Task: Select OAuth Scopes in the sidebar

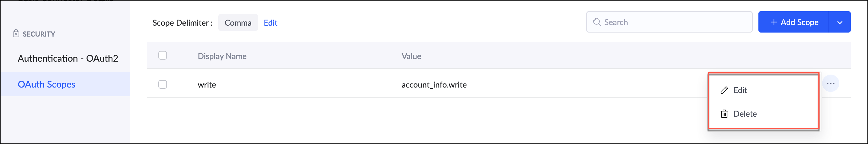Action: click(46, 84)
